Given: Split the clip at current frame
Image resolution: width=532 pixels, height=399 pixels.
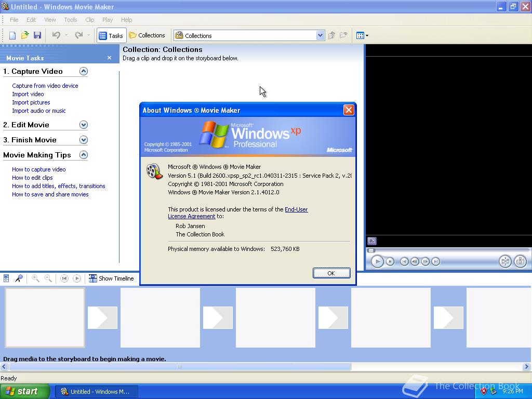Looking at the screenshot, I should (x=505, y=262).
